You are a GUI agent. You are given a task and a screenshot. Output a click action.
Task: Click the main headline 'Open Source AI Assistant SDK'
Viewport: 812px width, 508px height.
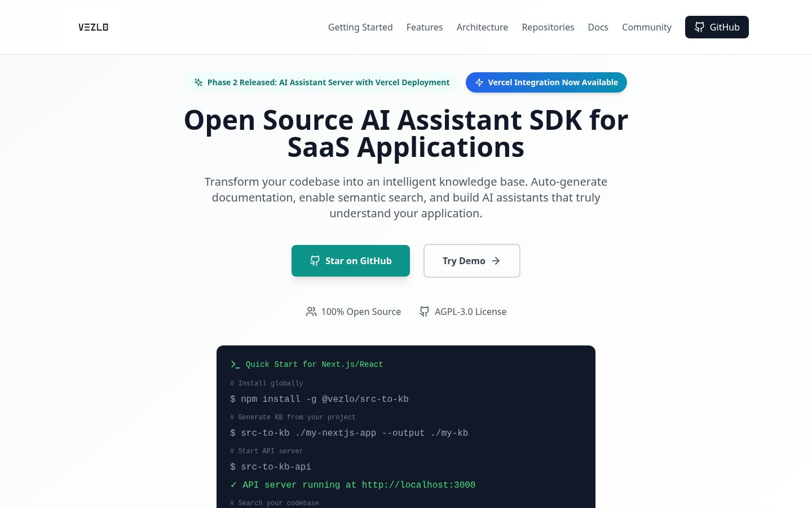pyautogui.click(x=406, y=134)
